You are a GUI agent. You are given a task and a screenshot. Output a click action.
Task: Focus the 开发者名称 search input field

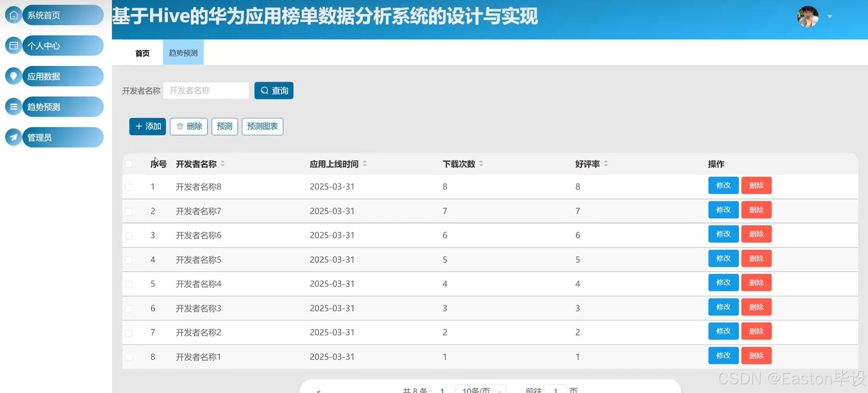coord(206,90)
